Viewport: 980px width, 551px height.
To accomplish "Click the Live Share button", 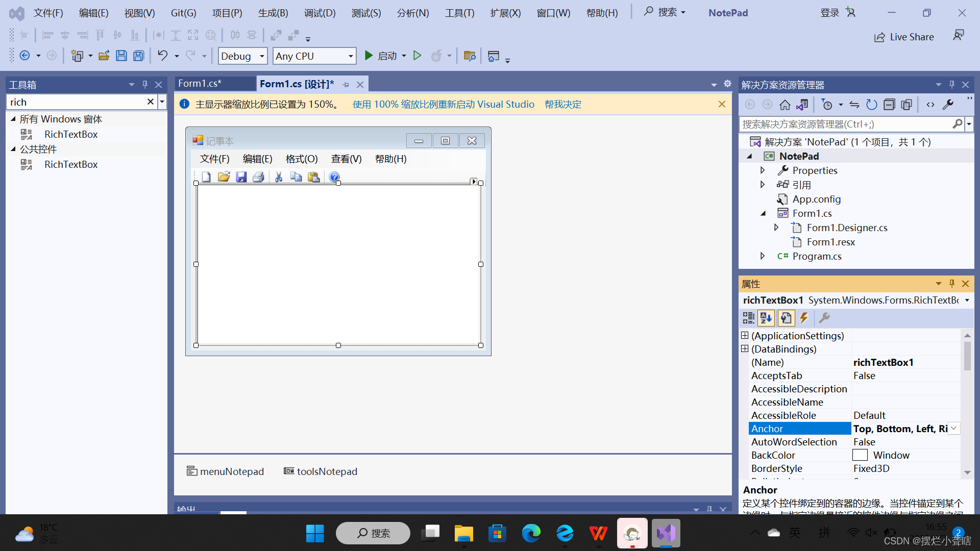I will [x=904, y=37].
